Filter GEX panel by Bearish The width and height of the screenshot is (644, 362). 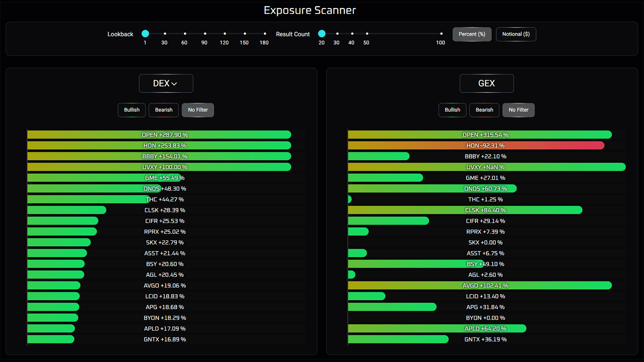484,110
